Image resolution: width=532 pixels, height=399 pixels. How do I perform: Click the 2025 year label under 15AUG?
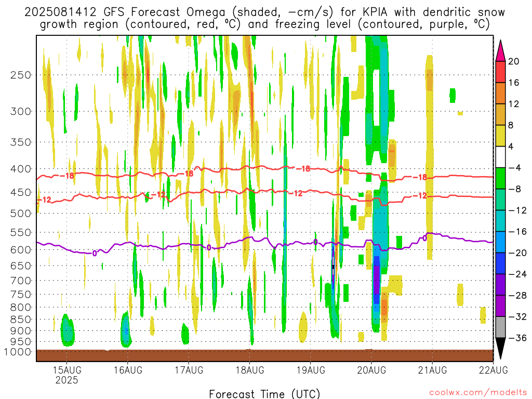pos(67,380)
